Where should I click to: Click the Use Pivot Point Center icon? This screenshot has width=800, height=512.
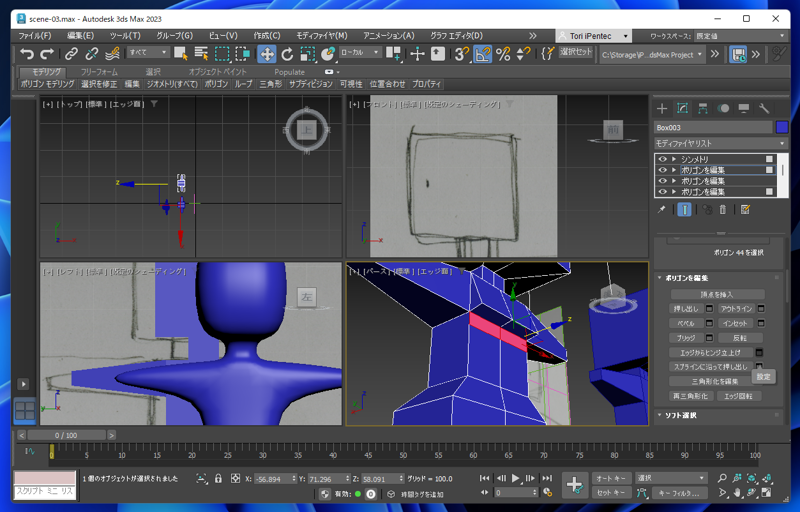click(x=393, y=54)
